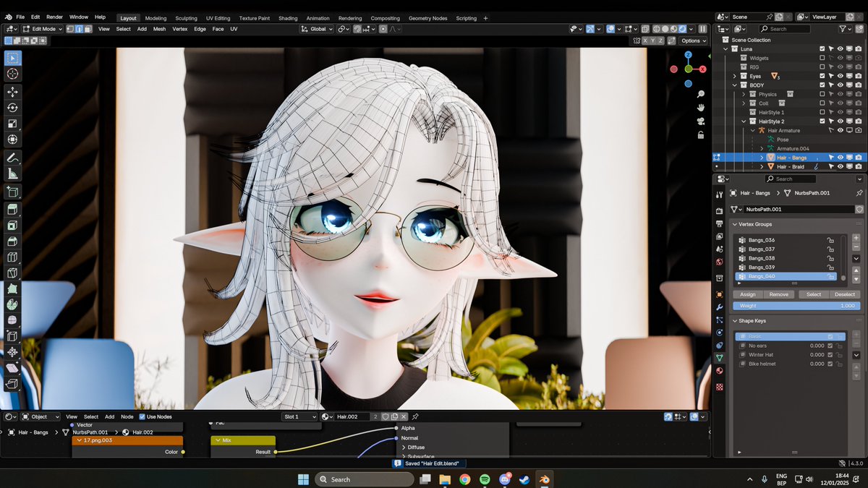Click the Assign button under Vertex Groups
This screenshot has width=868, height=488.
click(747, 294)
